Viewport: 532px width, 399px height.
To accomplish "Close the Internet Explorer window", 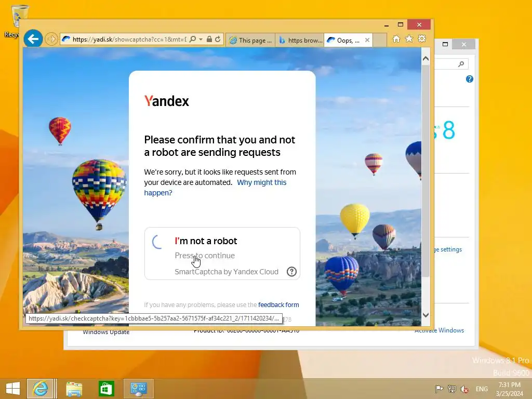I will tap(419, 24).
